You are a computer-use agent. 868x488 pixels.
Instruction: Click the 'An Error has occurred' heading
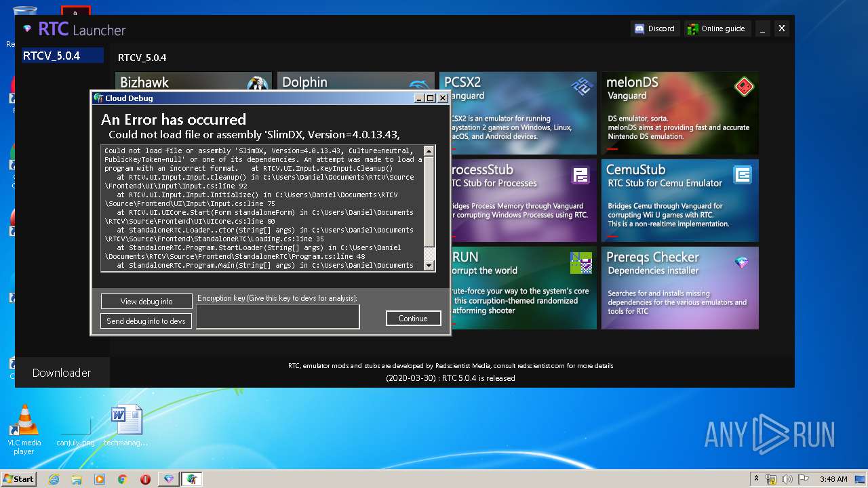click(x=174, y=120)
